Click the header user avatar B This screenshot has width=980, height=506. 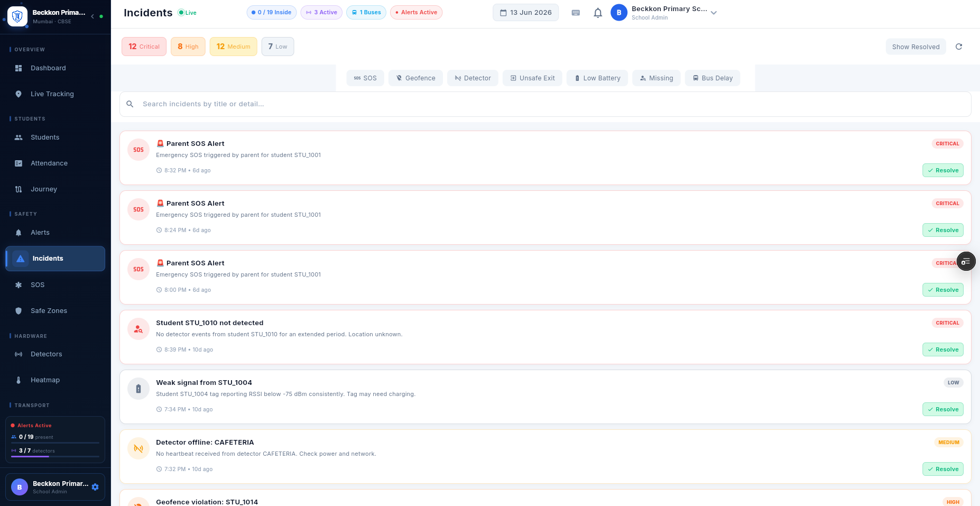pos(619,13)
